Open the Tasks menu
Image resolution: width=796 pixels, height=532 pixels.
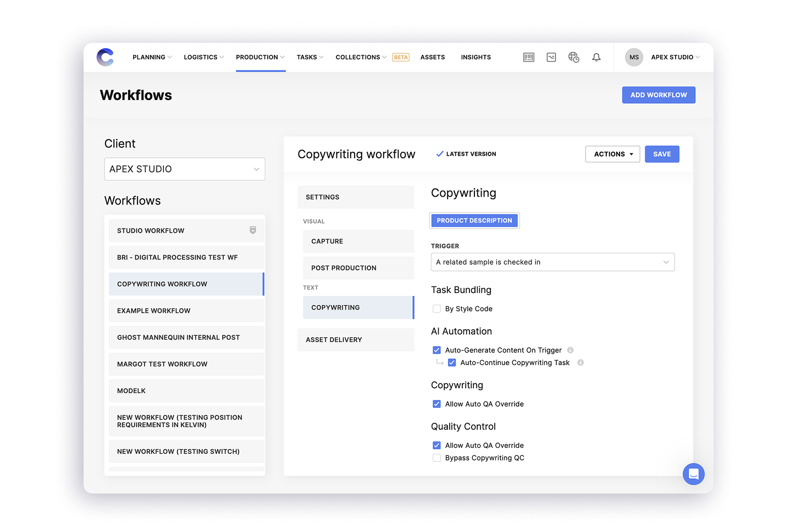(x=310, y=57)
